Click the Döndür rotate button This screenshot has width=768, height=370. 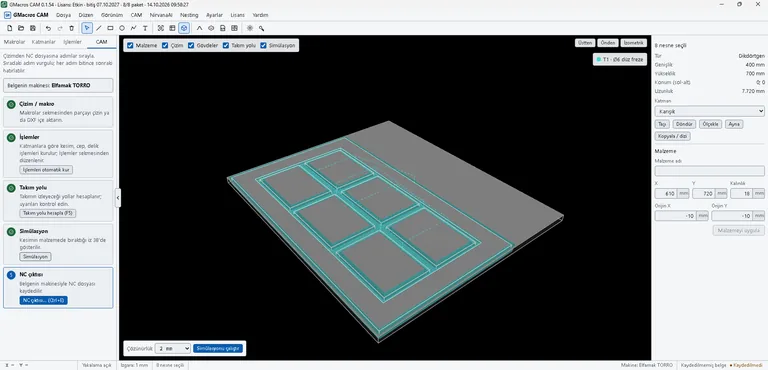click(x=684, y=124)
